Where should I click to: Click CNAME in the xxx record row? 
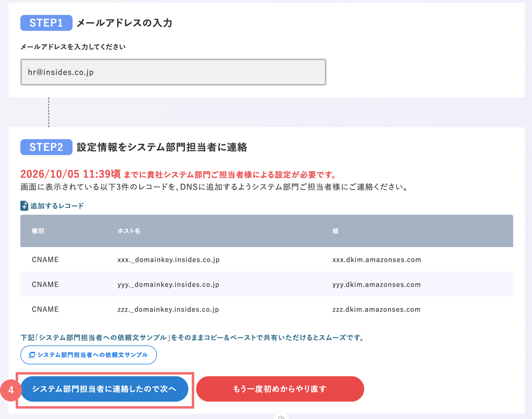click(45, 260)
